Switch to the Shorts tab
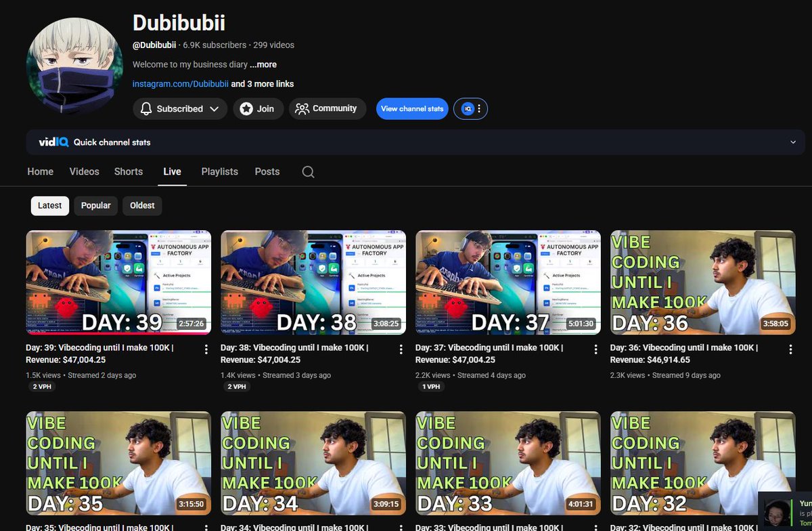The height and width of the screenshot is (531, 812). 129,171
